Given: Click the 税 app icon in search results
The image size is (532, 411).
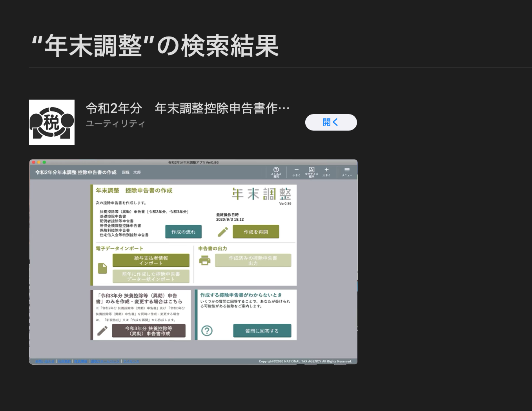Looking at the screenshot, I should [x=52, y=122].
